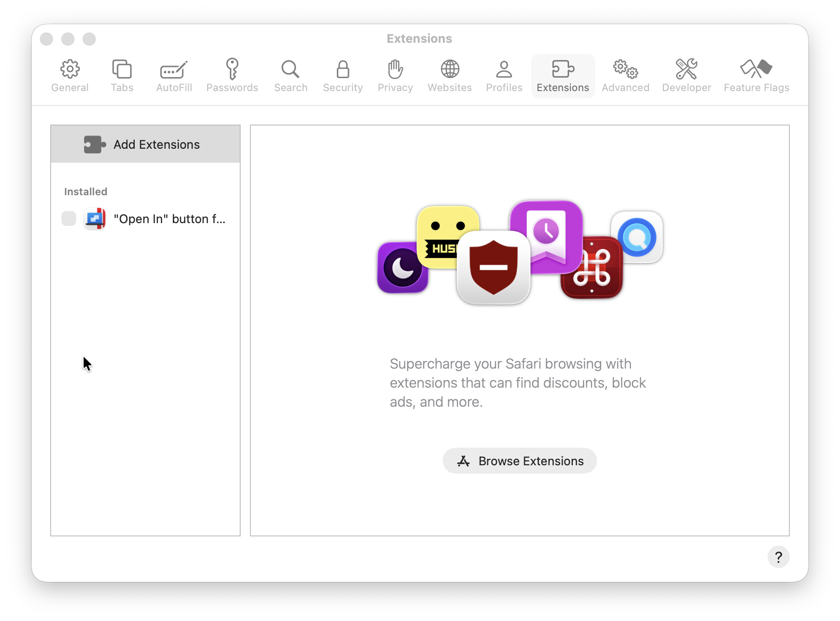The width and height of the screenshot is (840, 621).
Task: Open the General settings pane
Action: click(70, 75)
